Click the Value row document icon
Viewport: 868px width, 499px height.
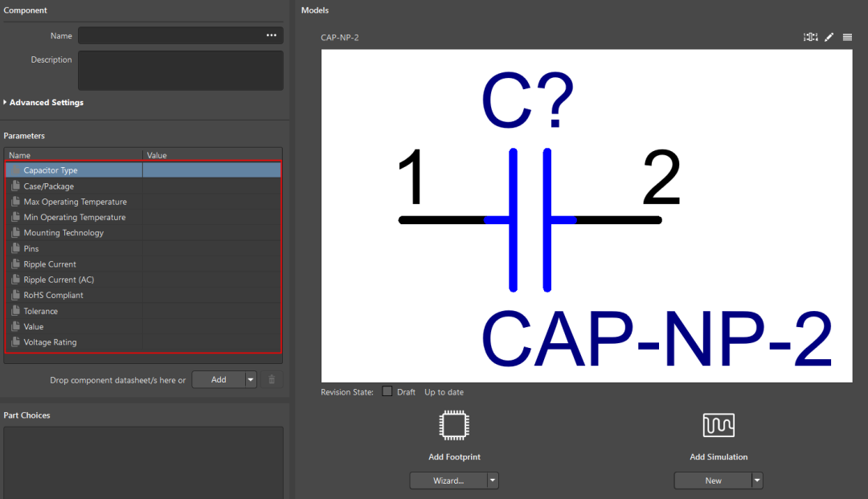[x=15, y=326]
